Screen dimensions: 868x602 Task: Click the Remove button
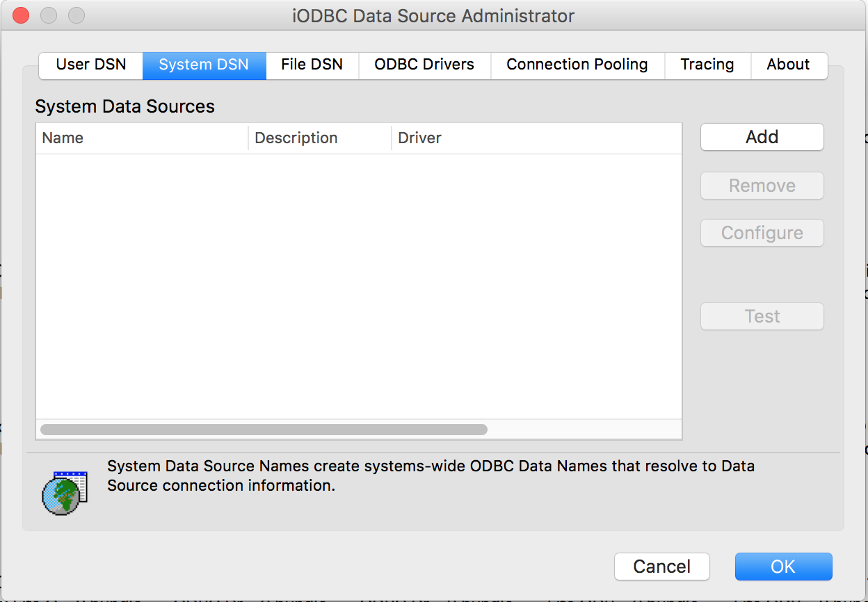762,186
